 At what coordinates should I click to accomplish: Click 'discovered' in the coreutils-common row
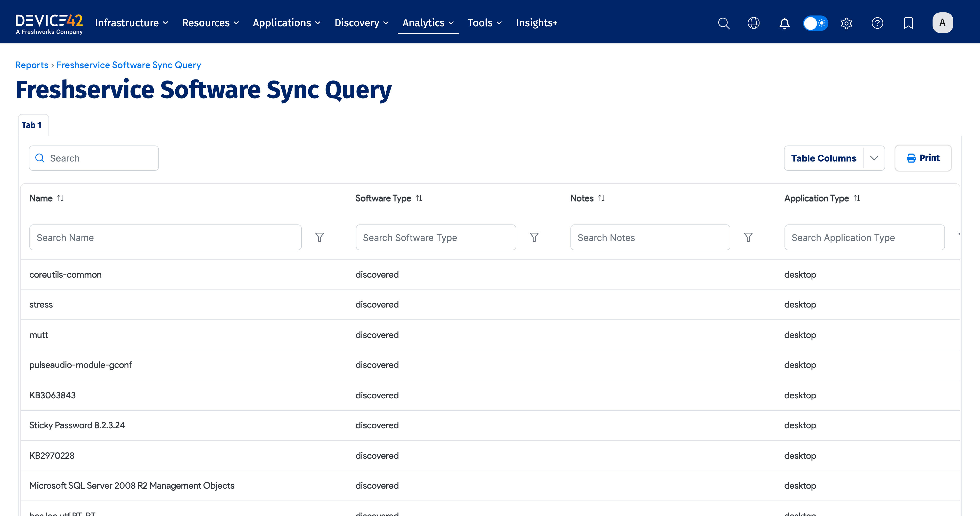377,275
